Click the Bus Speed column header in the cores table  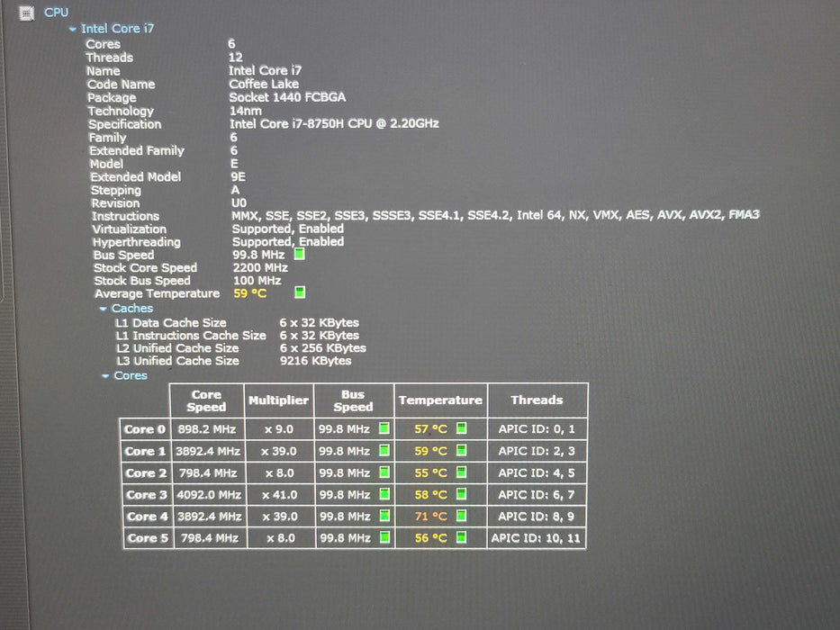point(354,400)
